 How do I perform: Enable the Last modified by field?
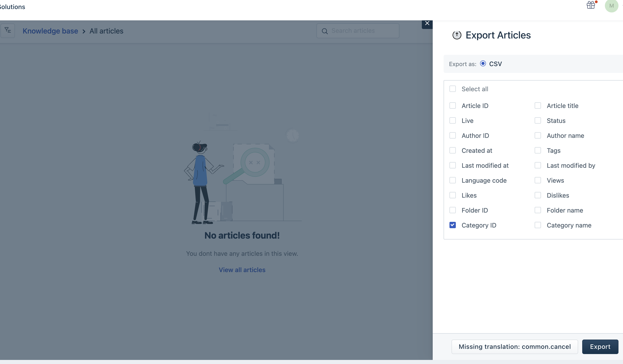(538, 165)
